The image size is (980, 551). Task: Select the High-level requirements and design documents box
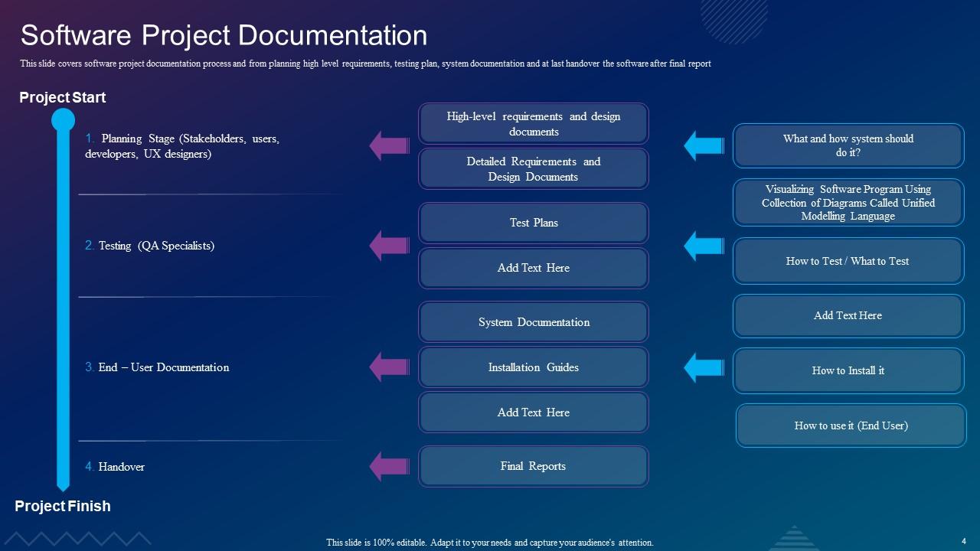(x=533, y=123)
